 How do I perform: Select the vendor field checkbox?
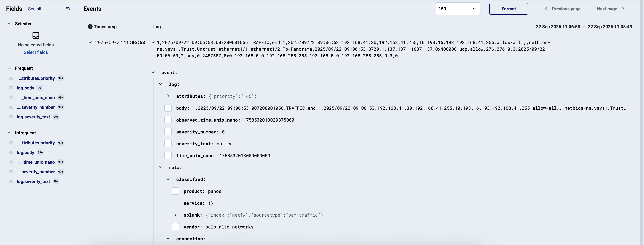(x=175, y=227)
